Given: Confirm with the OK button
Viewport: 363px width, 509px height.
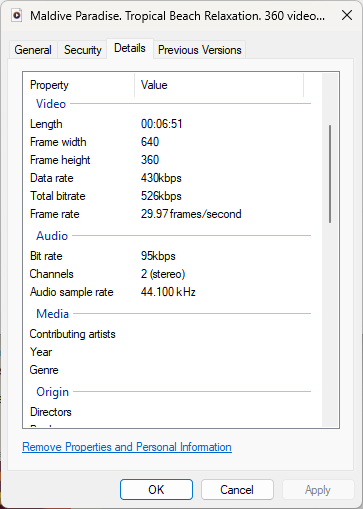Looking at the screenshot, I should tap(156, 489).
